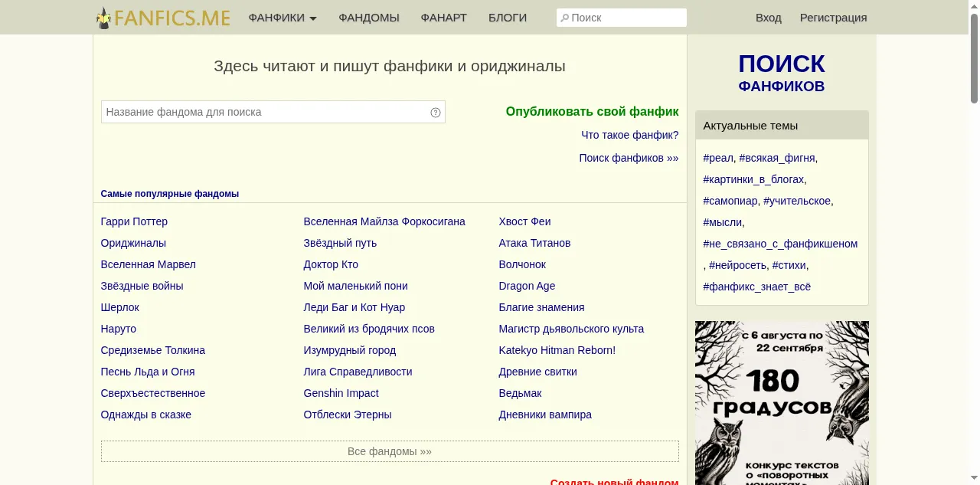Open the Дневники вампира fandom
This screenshot has width=980, height=485.
tap(545, 415)
